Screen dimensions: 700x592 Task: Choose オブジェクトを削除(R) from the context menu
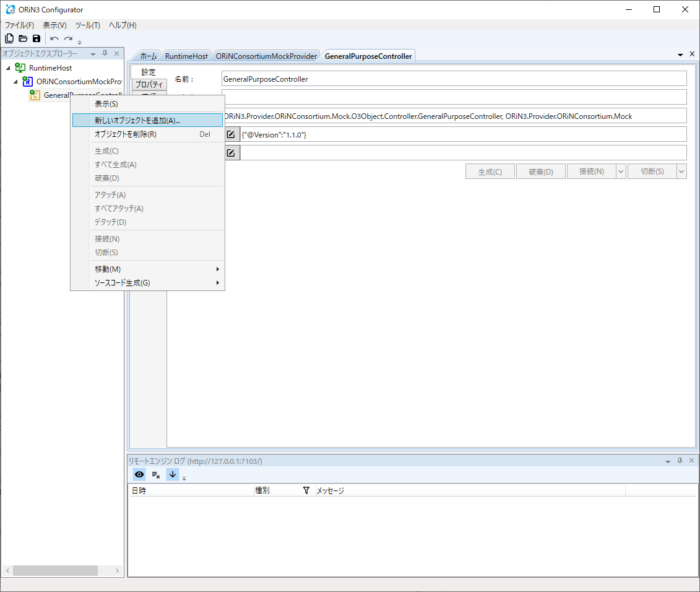tap(147, 134)
